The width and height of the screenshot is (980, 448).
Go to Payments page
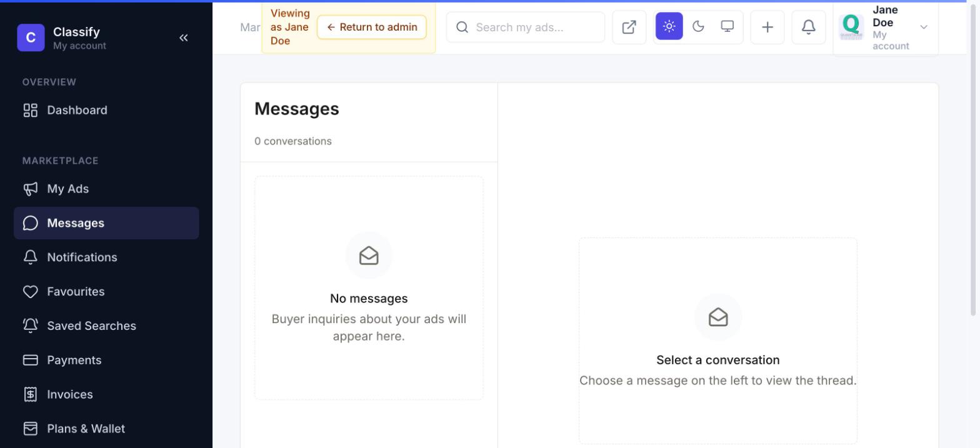tap(106, 360)
